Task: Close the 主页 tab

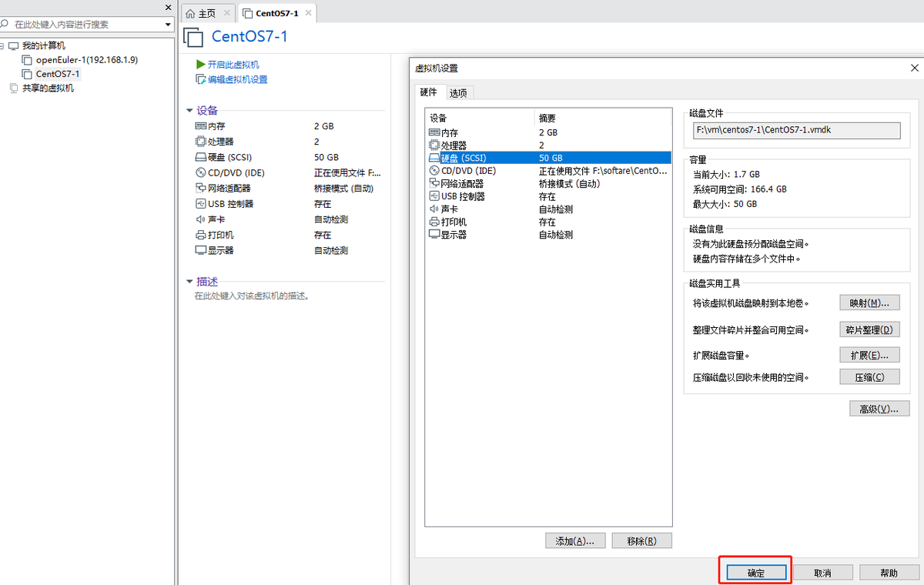Action: (226, 14)
